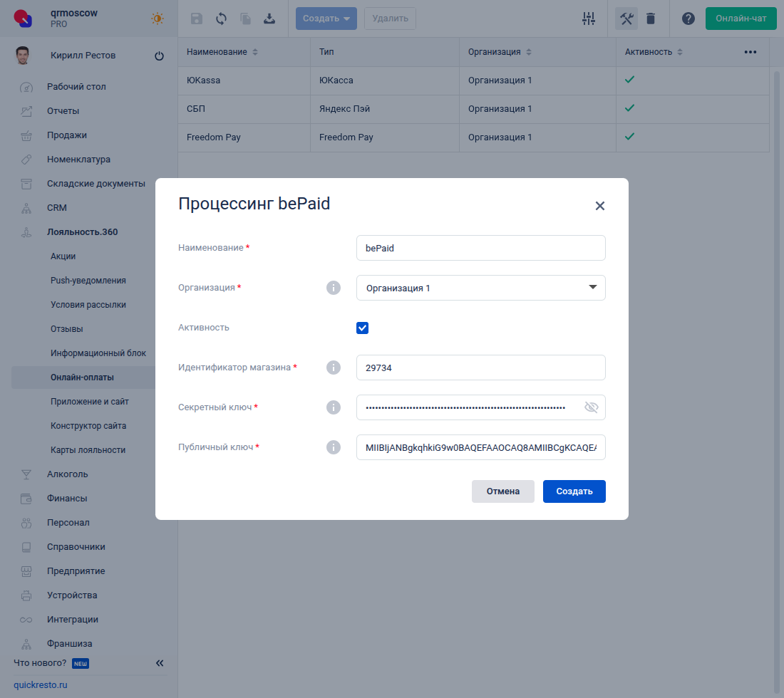
Task: Open Push-уведомления submenu item
Action: coord(88,281)
